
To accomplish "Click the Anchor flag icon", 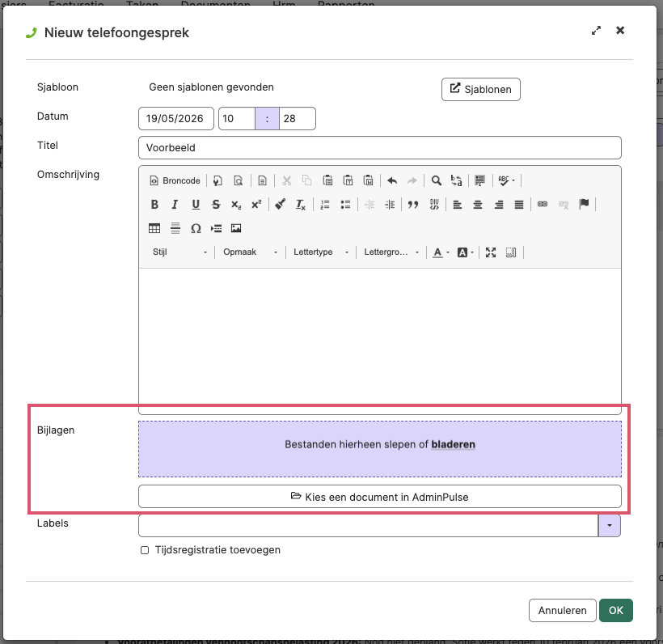I will (584, 205).
